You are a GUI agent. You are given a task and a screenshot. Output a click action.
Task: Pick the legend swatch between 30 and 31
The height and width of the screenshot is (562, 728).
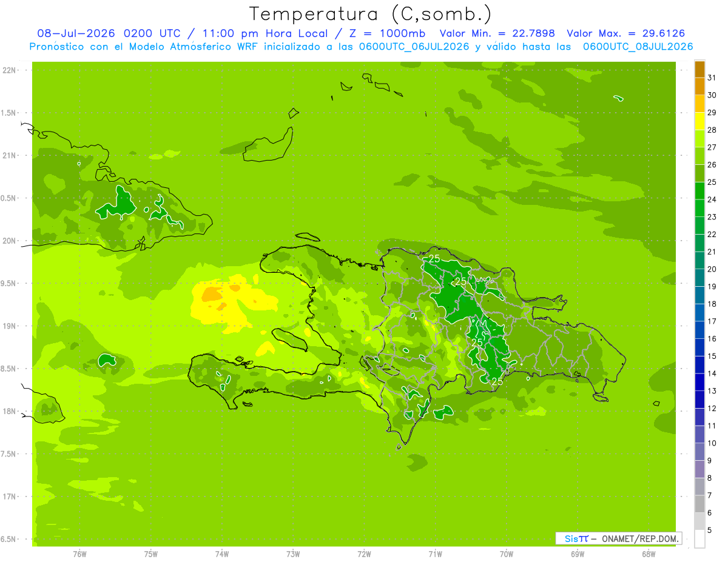pyautogui.click(x=699, y=86)
